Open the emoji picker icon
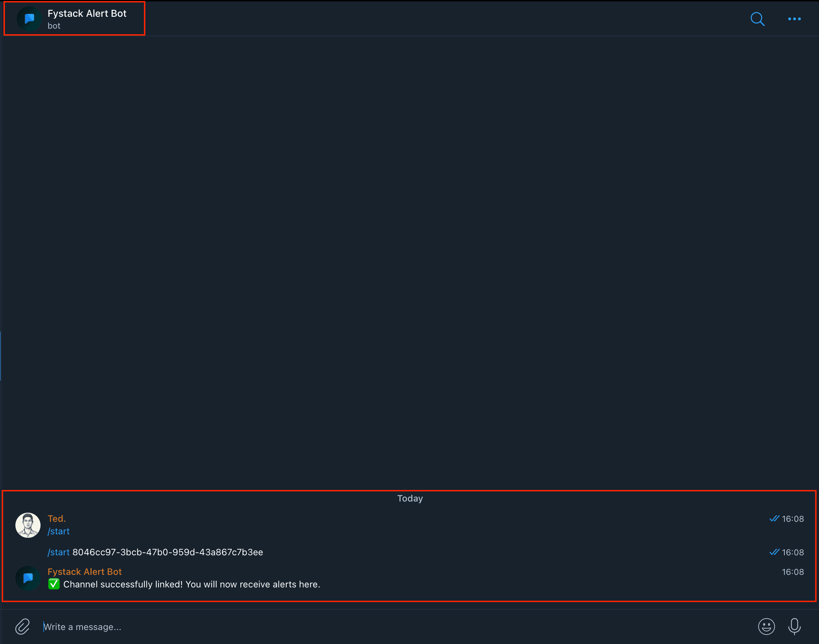Screen dimensions: 819x644 767,626
